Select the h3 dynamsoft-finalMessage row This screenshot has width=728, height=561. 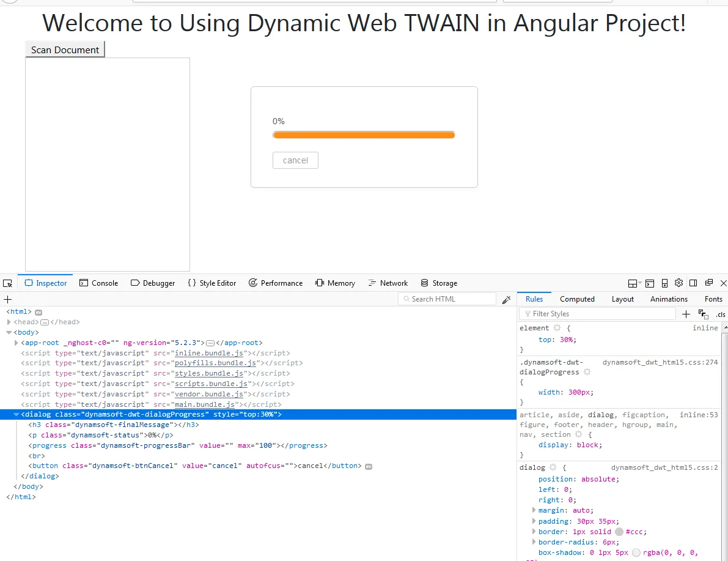[x=258, y=425]
